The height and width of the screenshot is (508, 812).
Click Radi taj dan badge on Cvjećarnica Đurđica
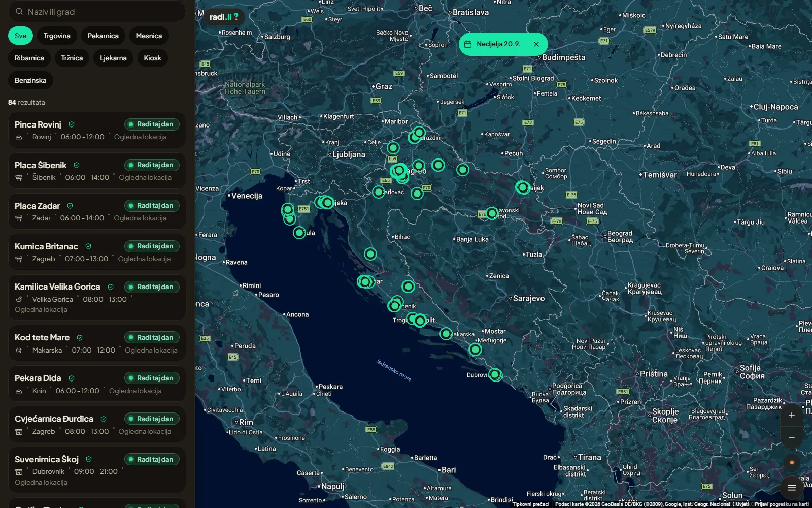tap(152, 419)
